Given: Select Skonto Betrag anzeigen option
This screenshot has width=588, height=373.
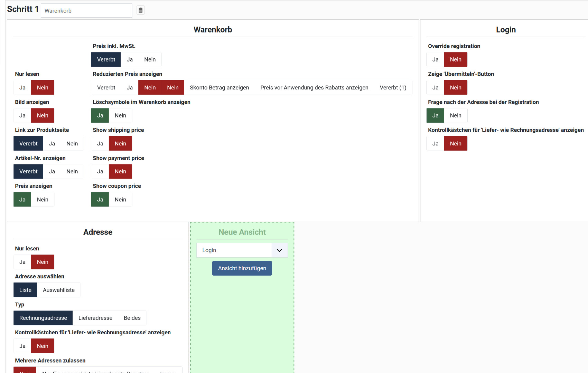Looking at the screenshot, I should coord(219,88).
